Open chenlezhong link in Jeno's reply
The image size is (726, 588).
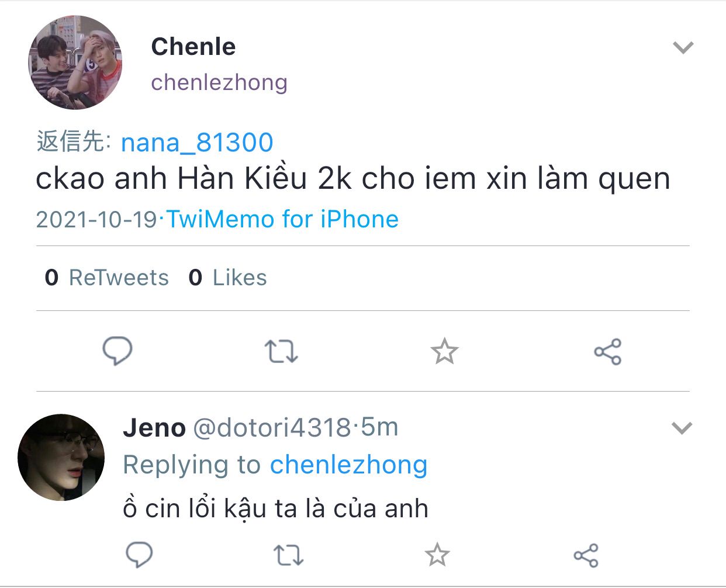click(348, 465)
